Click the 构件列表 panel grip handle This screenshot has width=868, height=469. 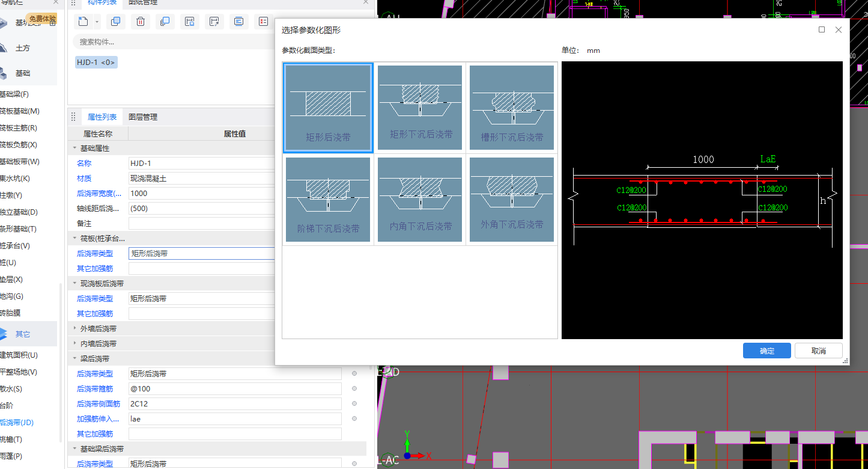point(74,2)
